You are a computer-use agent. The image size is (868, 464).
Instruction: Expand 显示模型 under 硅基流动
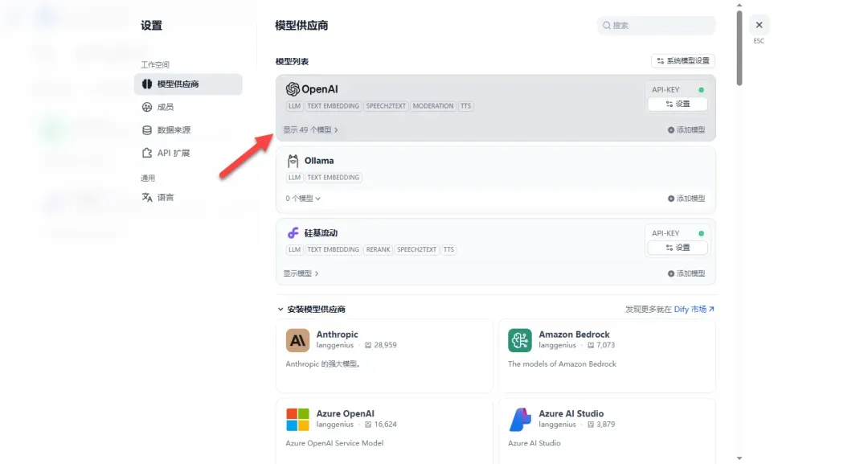(301, 273)
